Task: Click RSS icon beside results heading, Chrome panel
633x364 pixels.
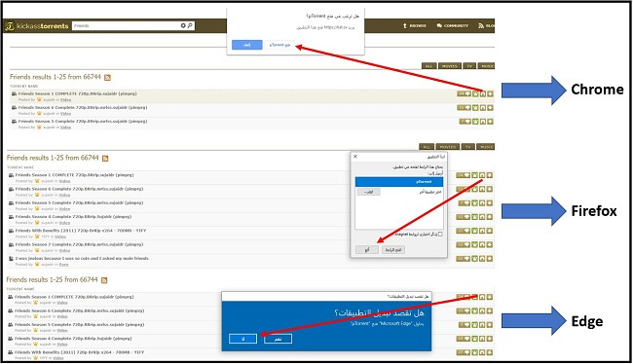Action: point(107,78)
